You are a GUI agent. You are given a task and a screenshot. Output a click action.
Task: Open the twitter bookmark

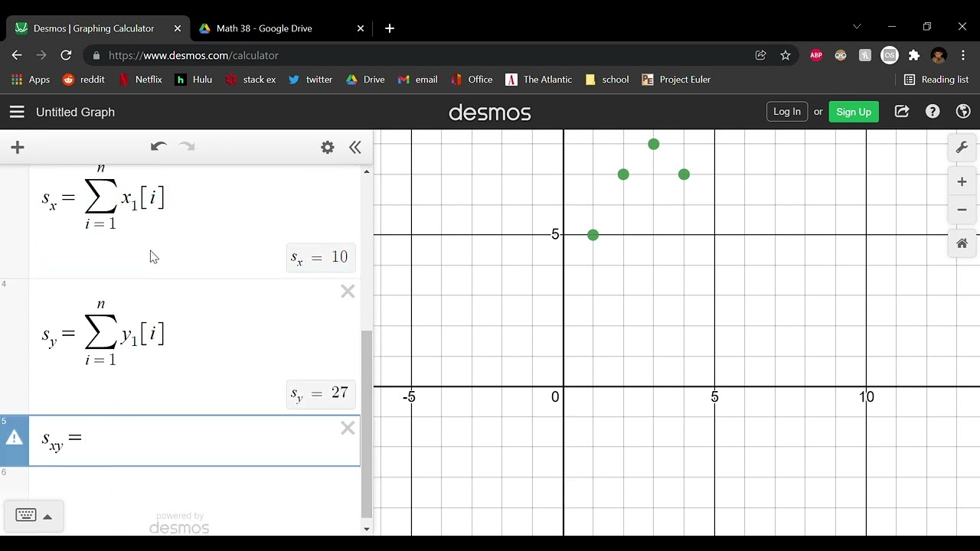click(x=311, y=80)
